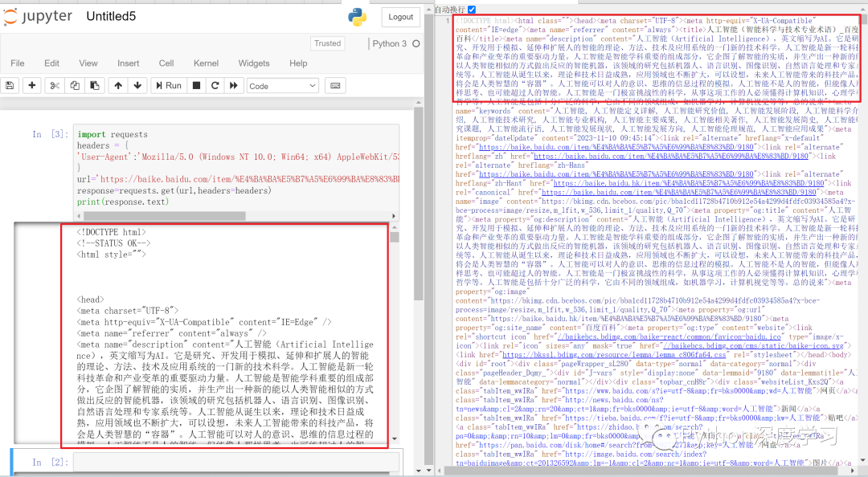Click into the empty In [2] cell
Image resolution: width=868 pixels, height=477 pixels.
[236, 462]
